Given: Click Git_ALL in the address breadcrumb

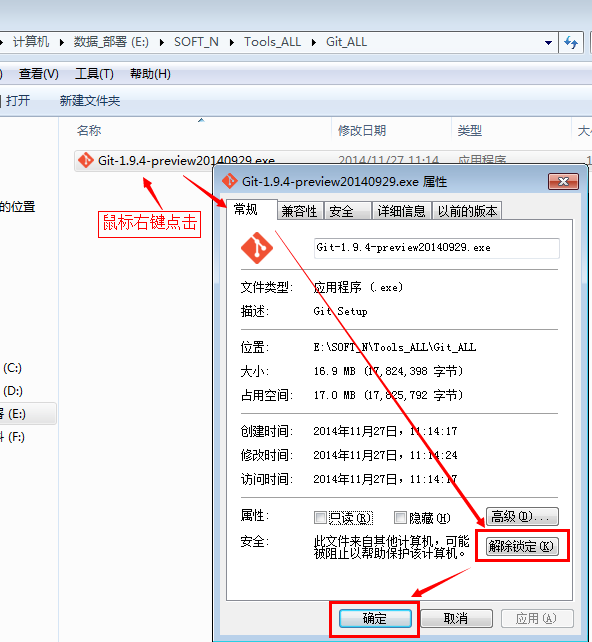Looking at the screenshot, I should 346,42.
